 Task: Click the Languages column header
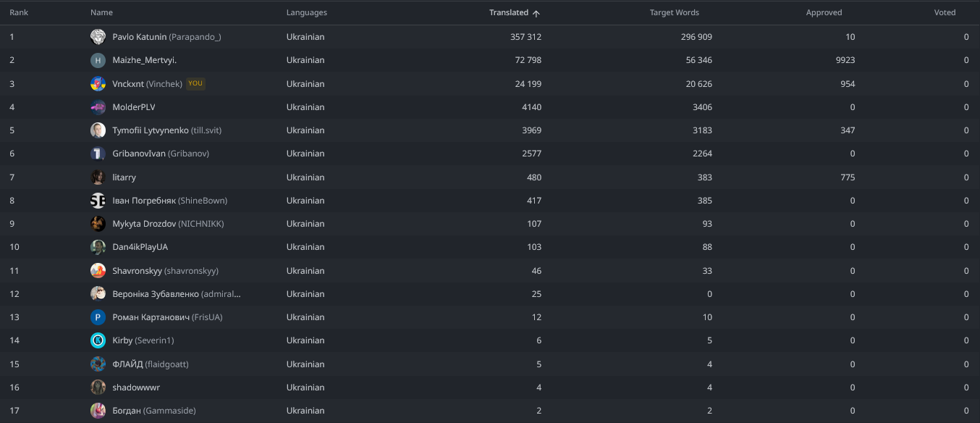[x=306, y=12]
